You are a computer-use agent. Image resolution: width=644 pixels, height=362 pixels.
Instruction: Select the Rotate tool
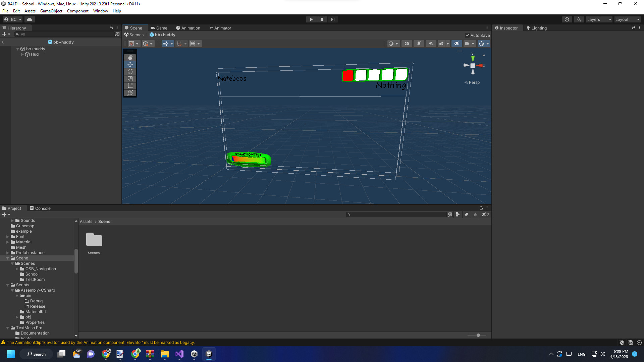pyautogui.click(x=130, y=71)
